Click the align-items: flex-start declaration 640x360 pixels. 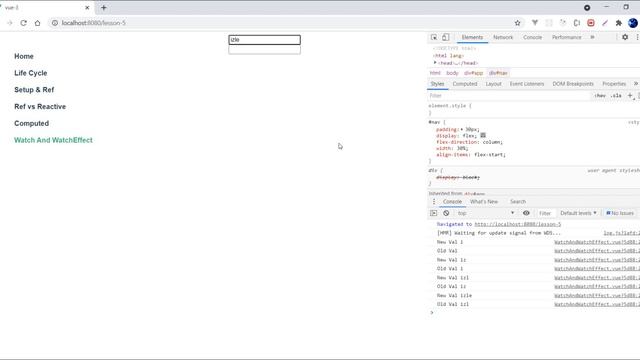point(471,155)
